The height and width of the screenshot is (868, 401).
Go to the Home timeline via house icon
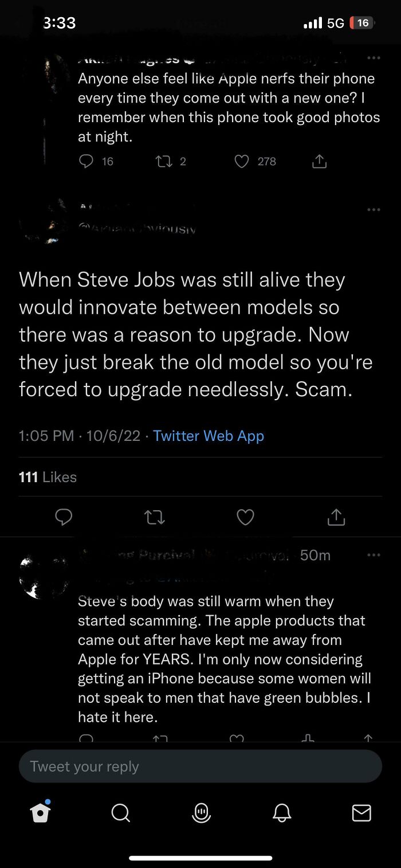pos(39,812)
